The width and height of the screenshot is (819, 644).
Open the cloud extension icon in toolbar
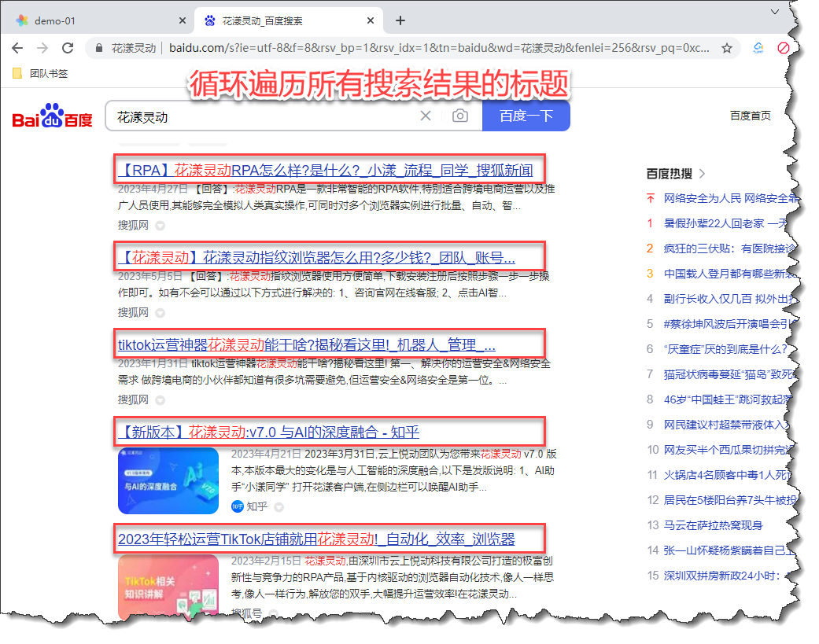(x=758, y=48)
